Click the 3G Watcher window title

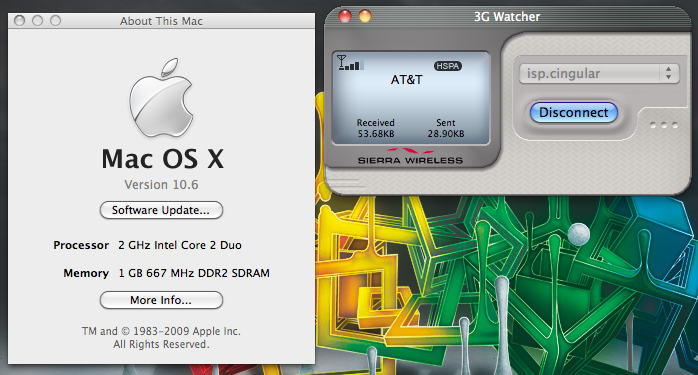507,17
